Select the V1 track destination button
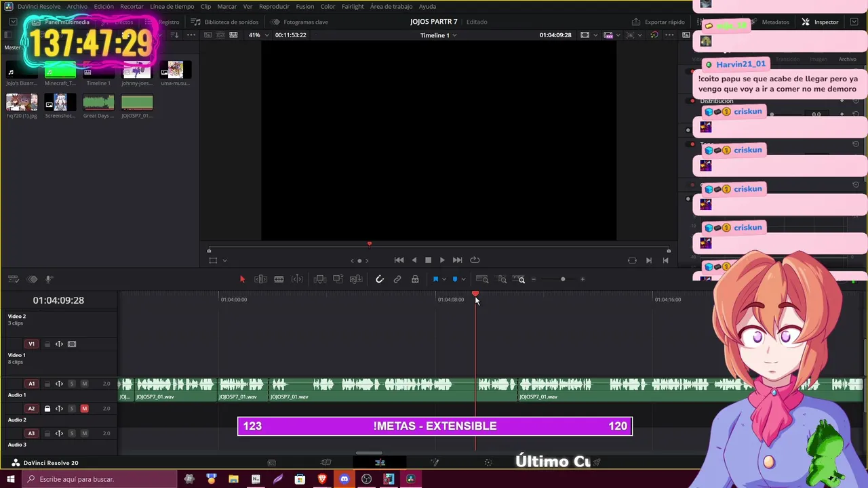Screen dimensions: 868x488 tap(31, 344)
